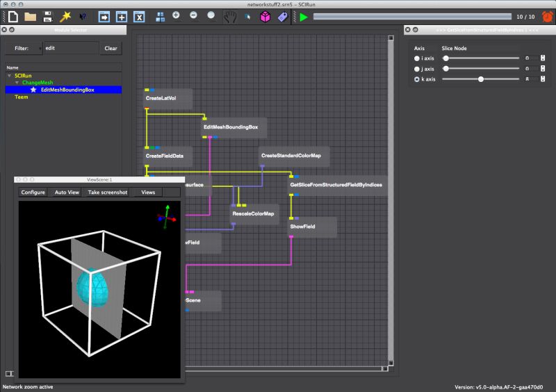Close the GetSliceFromStructuredField settings panel

(408, 30)
